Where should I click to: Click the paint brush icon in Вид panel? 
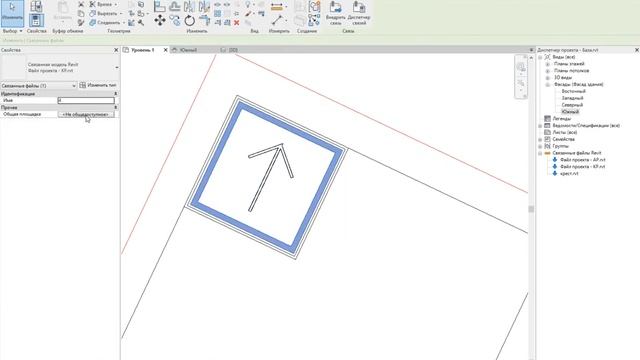point(248,14)
